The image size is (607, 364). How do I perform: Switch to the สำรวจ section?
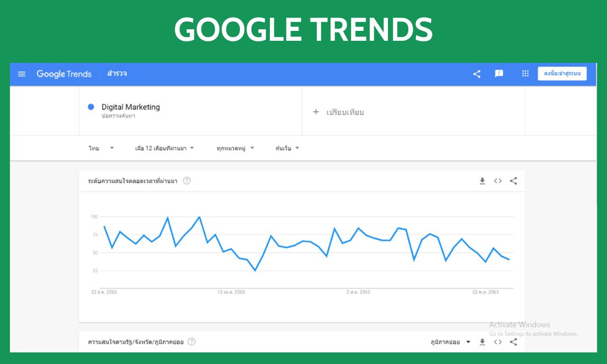click(x=116, y=73)
